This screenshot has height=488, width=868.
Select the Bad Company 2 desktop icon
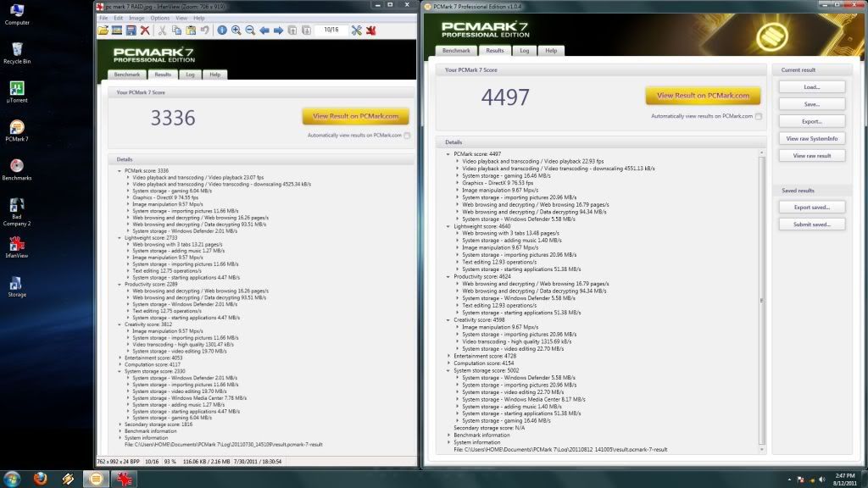[x=17, y=211]
